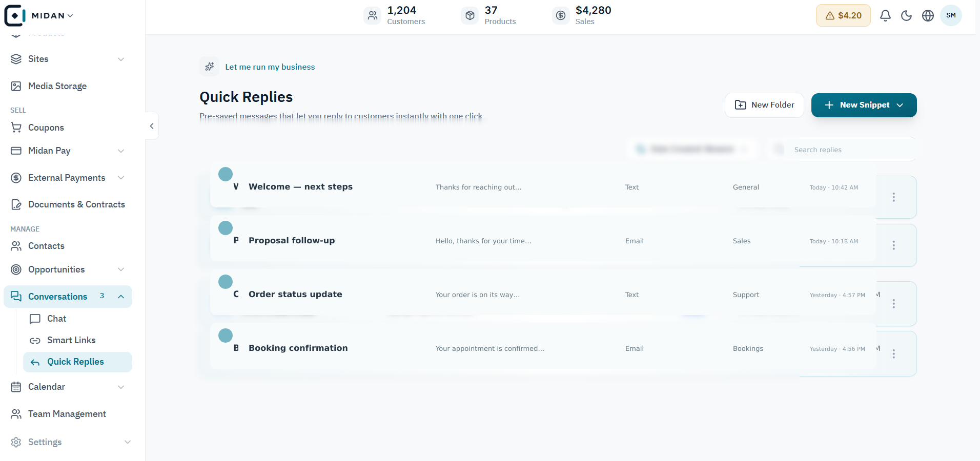Expand the Midan Pay submenu chevron
980x461 pixels.
point(121,151)
